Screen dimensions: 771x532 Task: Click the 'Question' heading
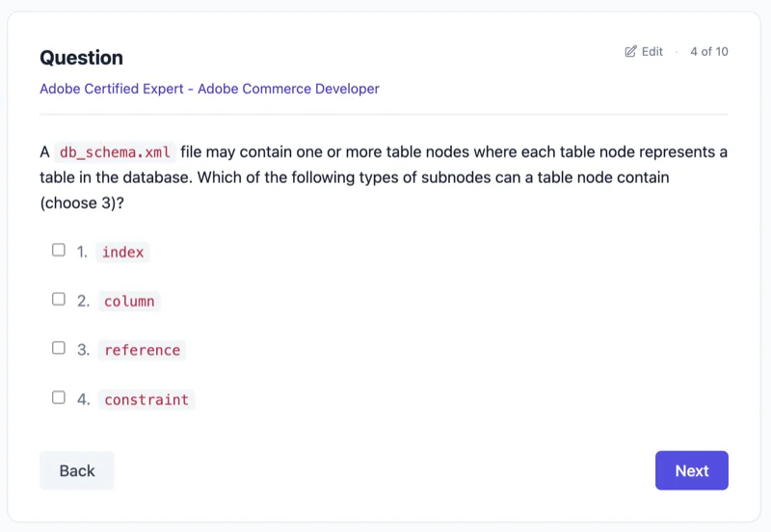[82, 58]
